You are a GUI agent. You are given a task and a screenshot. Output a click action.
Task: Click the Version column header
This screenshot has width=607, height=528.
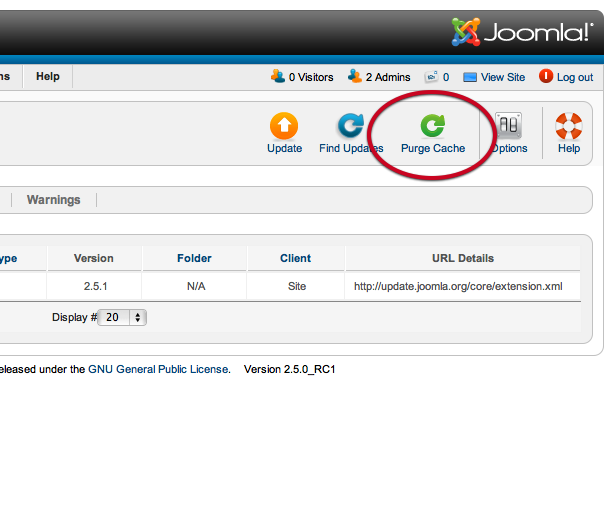coord(94,258)
